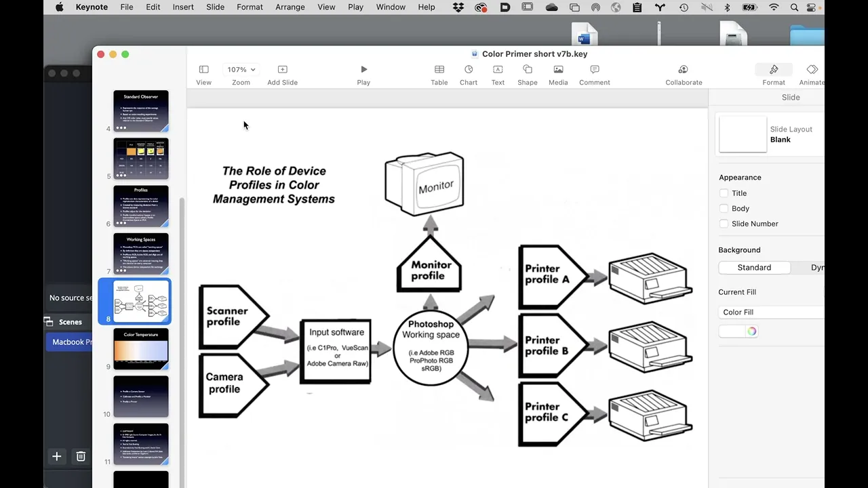Select slide 5 thumbnail in navigator

(x=141, y=159)
